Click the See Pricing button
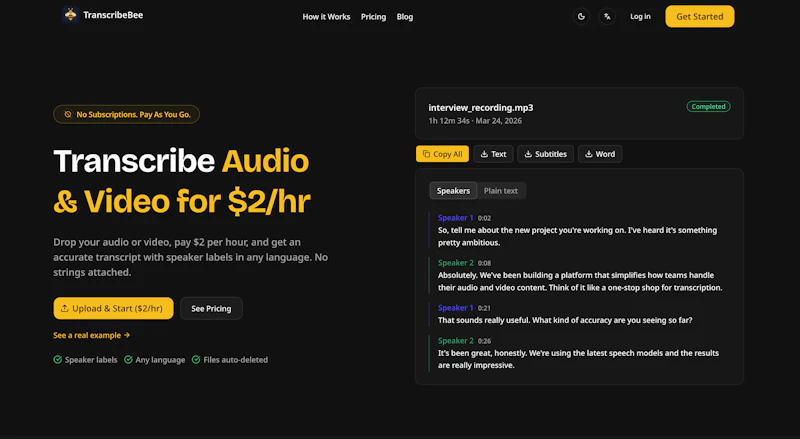The height and width of the screenshot is (439, 800). click(211, 308)
